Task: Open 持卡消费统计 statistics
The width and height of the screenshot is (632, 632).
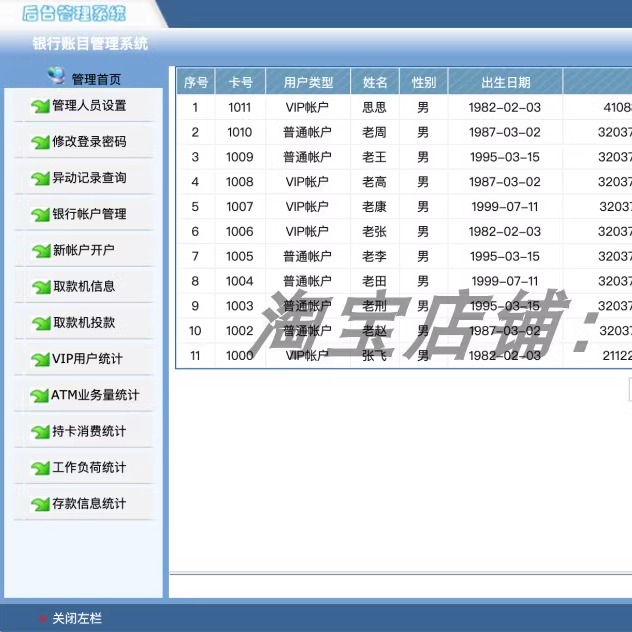Action: click(89, 431)
